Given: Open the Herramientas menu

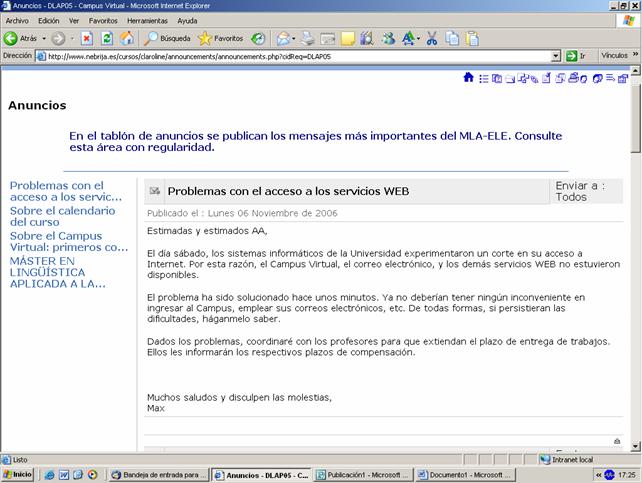Looking at the screenshot, I should 147,20.
